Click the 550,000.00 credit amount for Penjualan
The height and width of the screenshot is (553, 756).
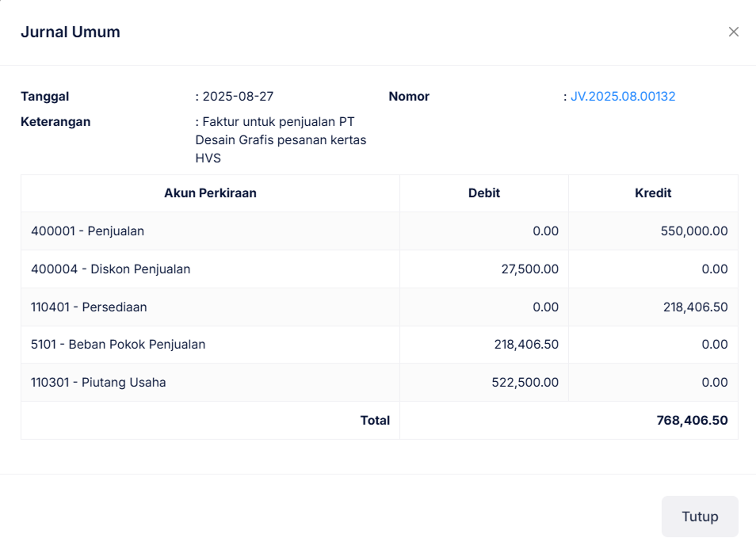[x=693, y=231]
